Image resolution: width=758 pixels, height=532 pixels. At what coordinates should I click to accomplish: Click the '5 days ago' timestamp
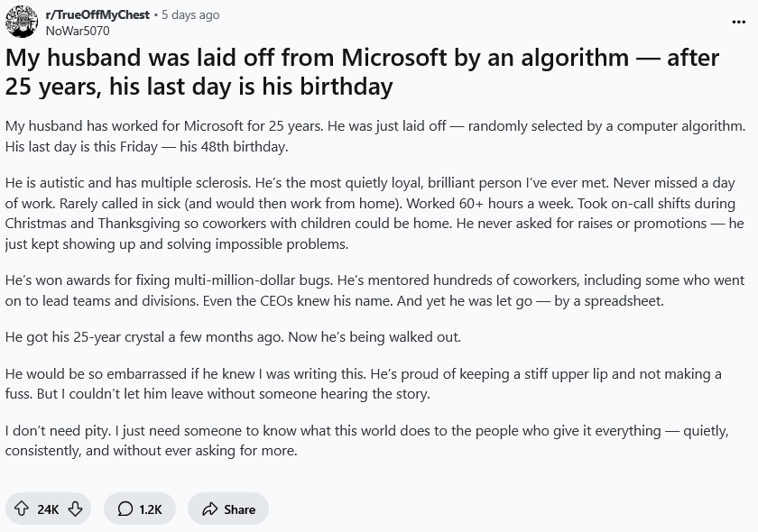[190, 15]
